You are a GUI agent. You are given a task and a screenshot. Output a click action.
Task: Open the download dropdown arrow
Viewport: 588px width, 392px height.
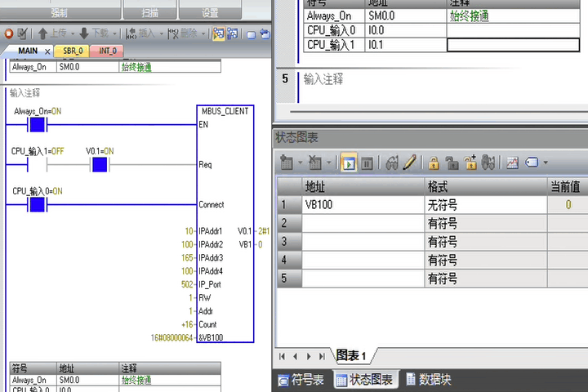[114, 34]
